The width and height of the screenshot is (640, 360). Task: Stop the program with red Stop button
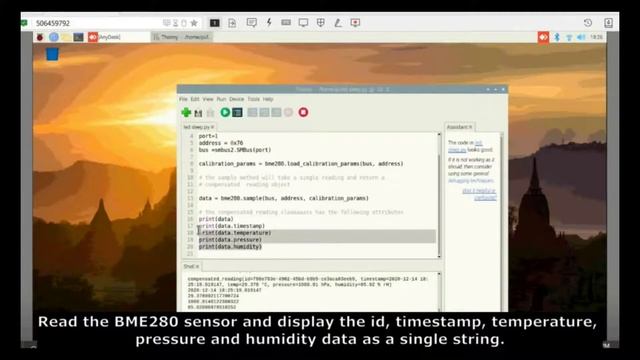point(303,112)
